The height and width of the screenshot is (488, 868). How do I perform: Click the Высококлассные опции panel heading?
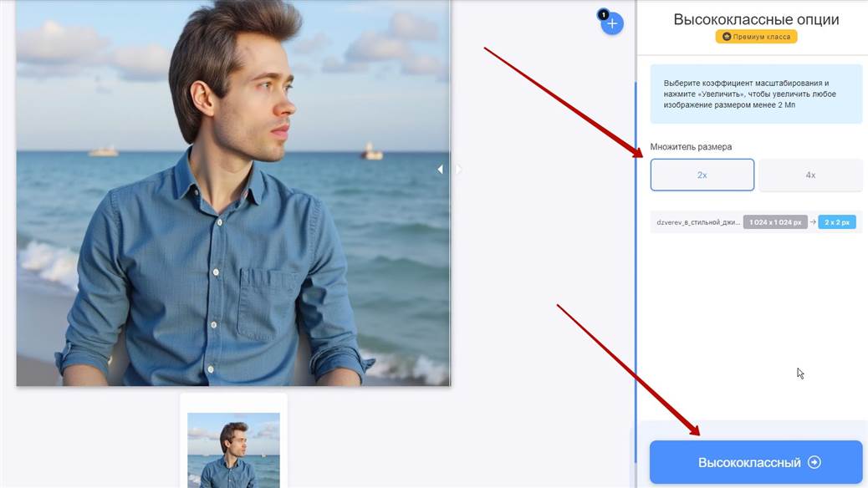756,19
